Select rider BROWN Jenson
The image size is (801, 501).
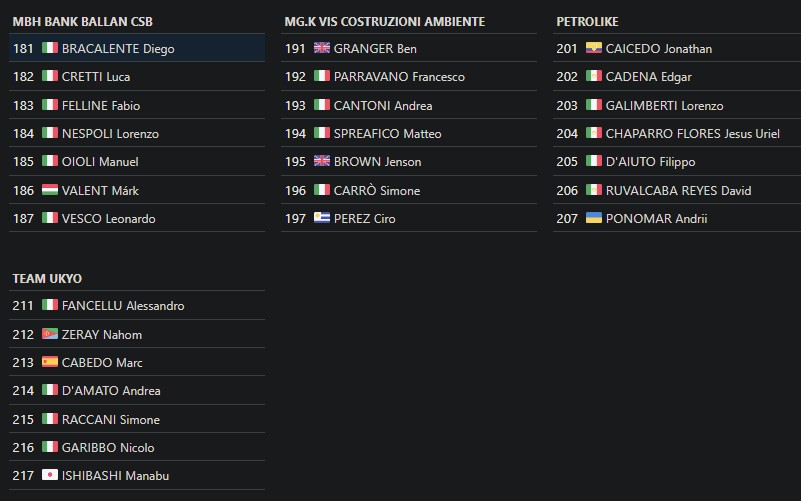tap(377, 162)
